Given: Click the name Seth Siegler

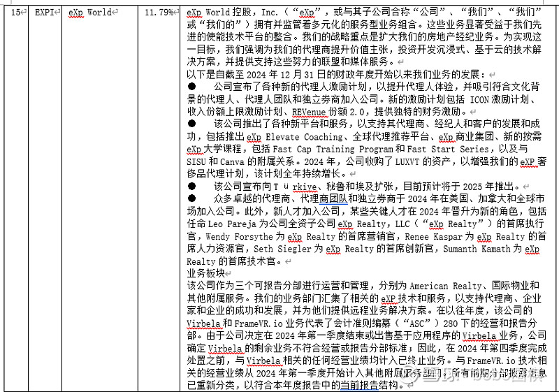Looking at the screenshot, I should click(283, 249).
